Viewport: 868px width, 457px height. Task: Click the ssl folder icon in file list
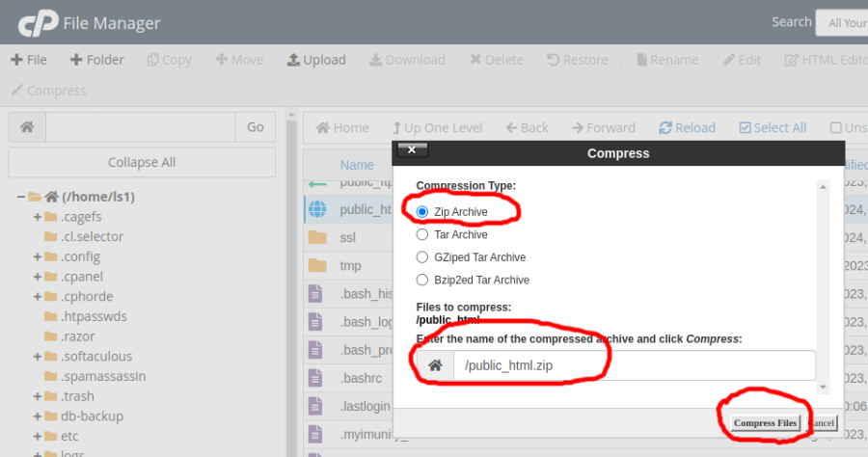[x=317, y=237]
